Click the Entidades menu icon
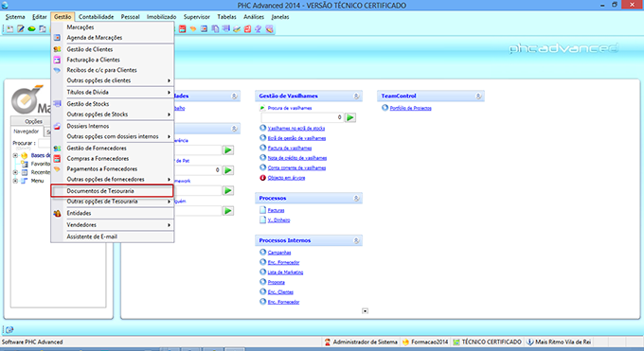This screenshot has width=644, height=351. point(57,213)
